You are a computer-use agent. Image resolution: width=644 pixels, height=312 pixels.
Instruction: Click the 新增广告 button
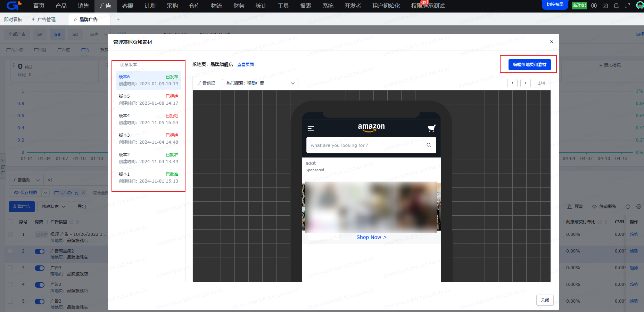pyautogui.click(x=22, y=207)
